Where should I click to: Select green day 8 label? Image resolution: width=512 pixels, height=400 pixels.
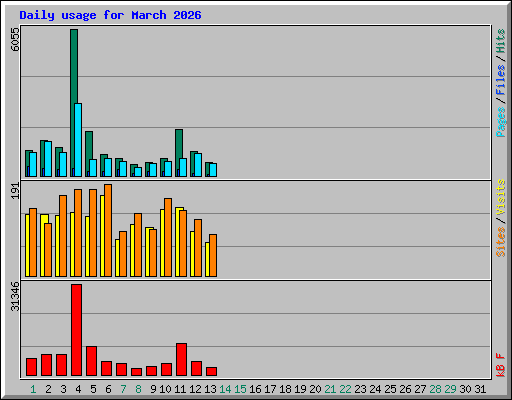[x=138, y=389]
